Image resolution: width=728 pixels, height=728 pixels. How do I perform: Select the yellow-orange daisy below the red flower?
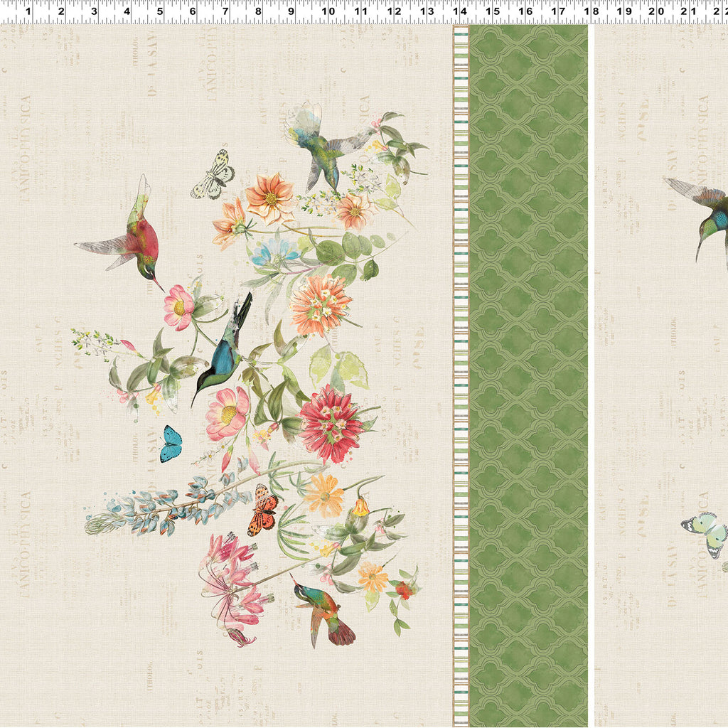pos(325,495)
